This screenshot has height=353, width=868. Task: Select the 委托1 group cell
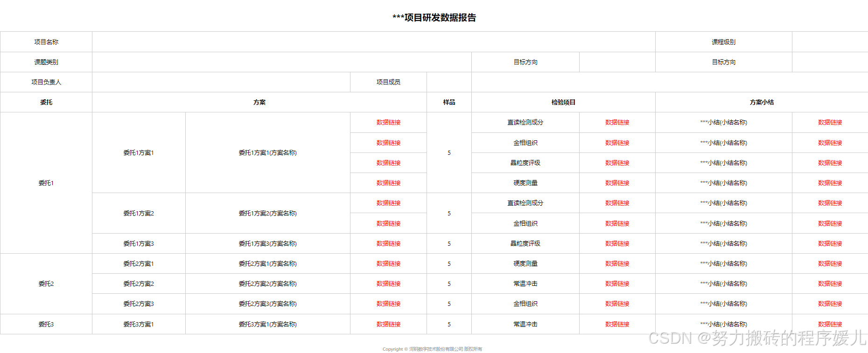tap(46, 183)
